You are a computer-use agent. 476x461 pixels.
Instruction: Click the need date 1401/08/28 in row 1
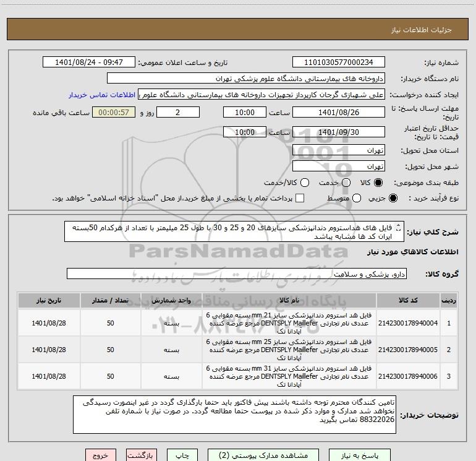click(49, 323)
